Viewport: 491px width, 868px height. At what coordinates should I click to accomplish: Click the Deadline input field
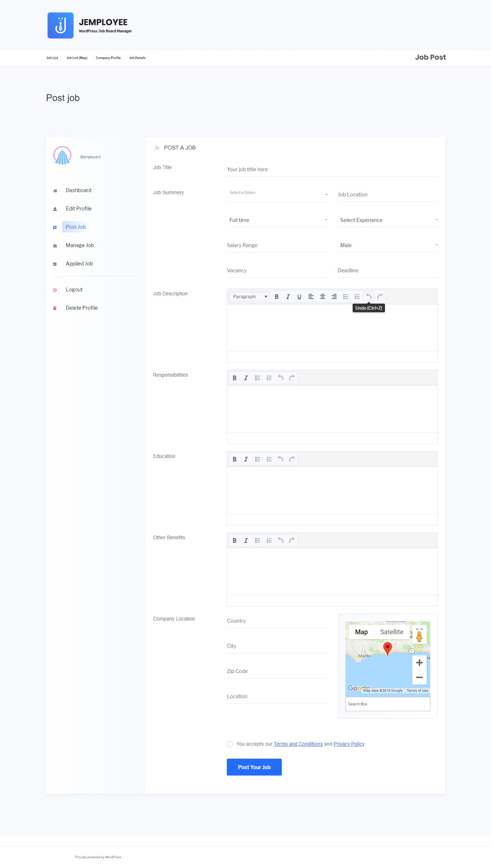pyautogui.click(x=387, y=271)
